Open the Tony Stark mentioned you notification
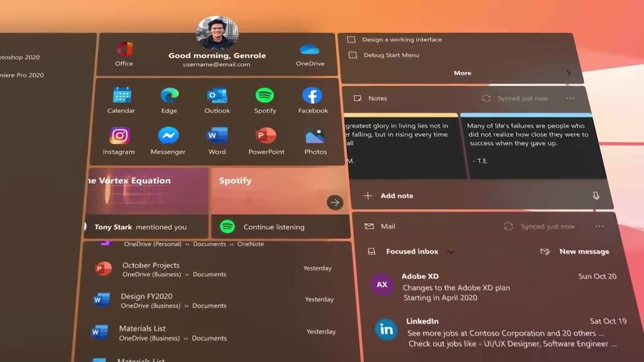 click(x=146, y=227)
